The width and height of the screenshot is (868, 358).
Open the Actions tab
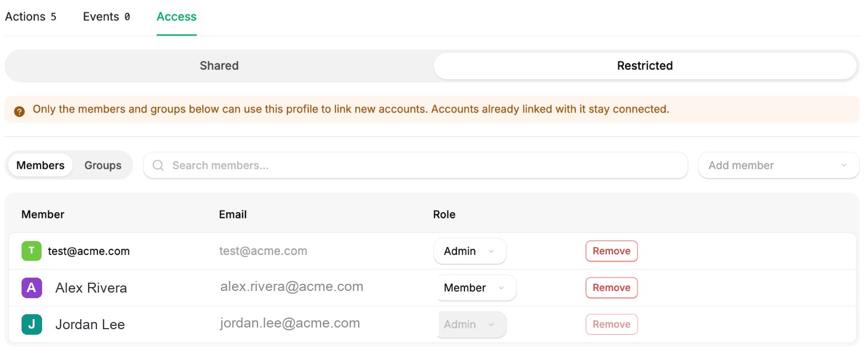pyautogui.click(x=30, y=17)
